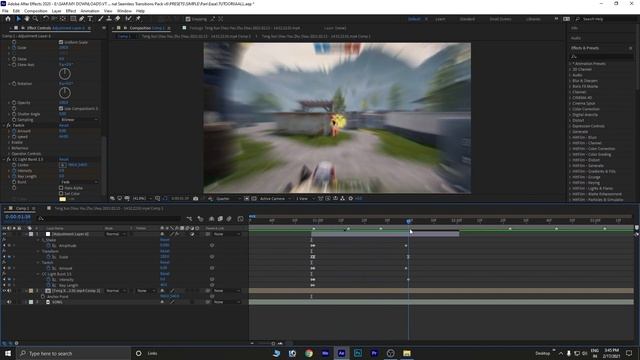Select the Rectangle shape tool
This screenshot has width=640, height=360.
tap(73, 19)
